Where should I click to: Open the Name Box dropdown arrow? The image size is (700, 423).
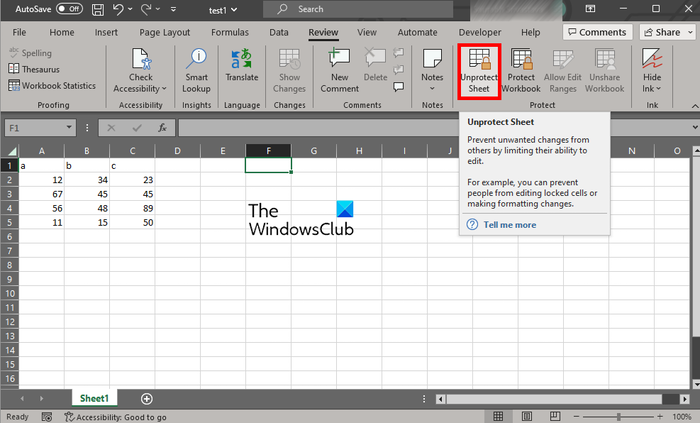coord(81,128)
